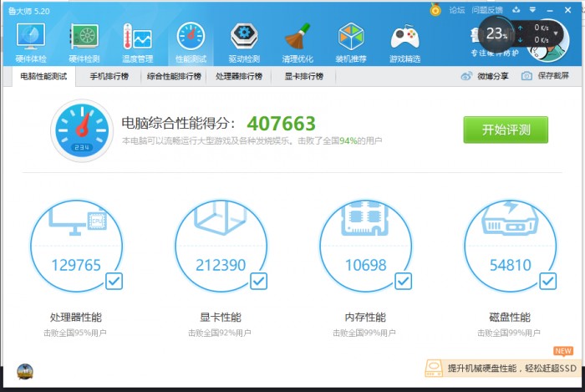Open the 驱动检测 driver detection icon

click(244, 42)
